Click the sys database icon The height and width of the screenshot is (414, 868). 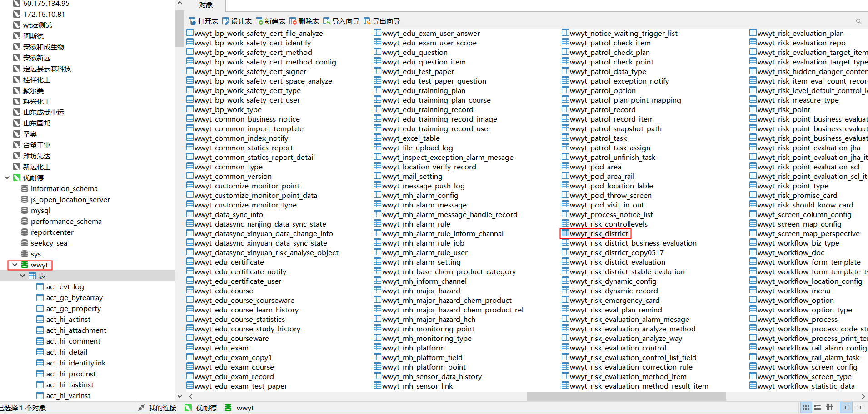(x=25, y=254)
